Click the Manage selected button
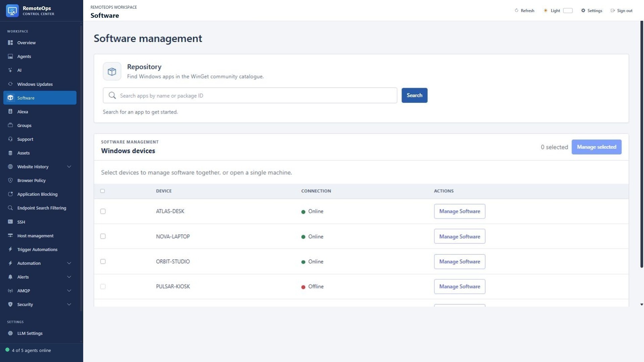This screenshot has height=362, width=644. (596, 147)
